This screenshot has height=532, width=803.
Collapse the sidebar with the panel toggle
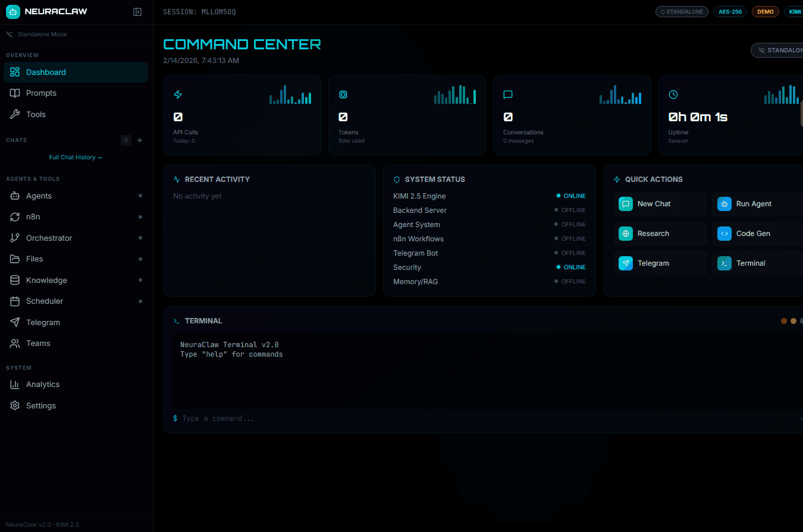[x=137, y=11]
